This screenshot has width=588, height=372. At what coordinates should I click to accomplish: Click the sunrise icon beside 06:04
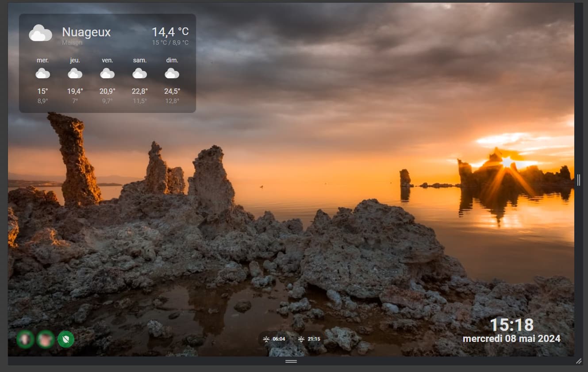click(x=267, y=339)
